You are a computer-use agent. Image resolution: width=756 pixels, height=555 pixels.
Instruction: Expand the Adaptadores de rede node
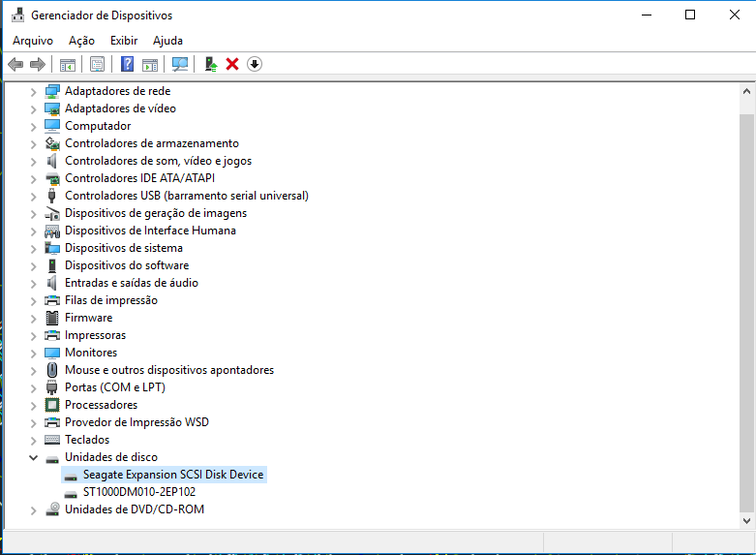33,92
